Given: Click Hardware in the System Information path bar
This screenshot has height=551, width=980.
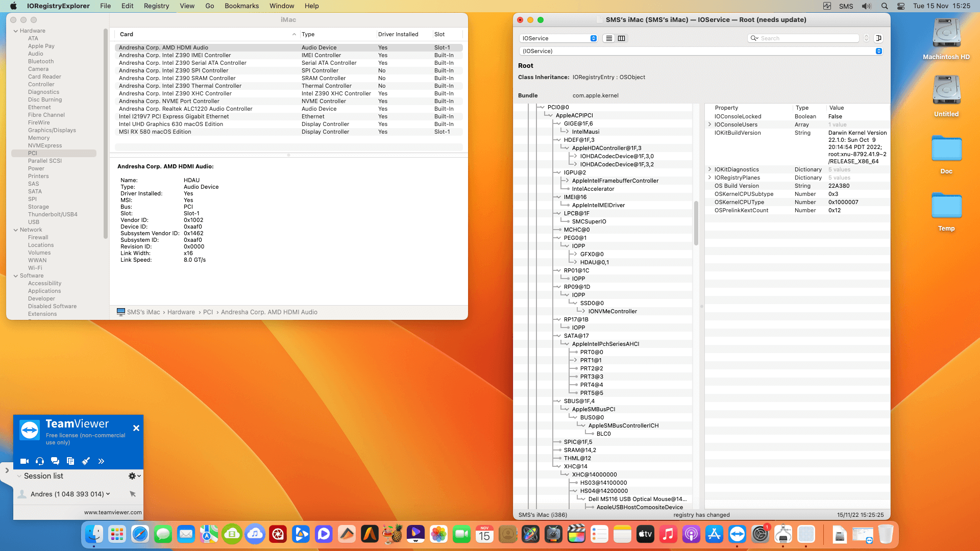Looking at the screenshot, I should tap(181, 312).
